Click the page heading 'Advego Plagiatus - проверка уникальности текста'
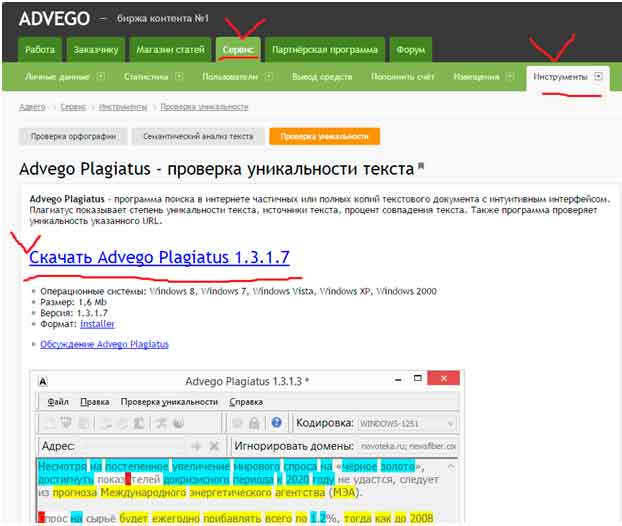 [x=217, y=169]
